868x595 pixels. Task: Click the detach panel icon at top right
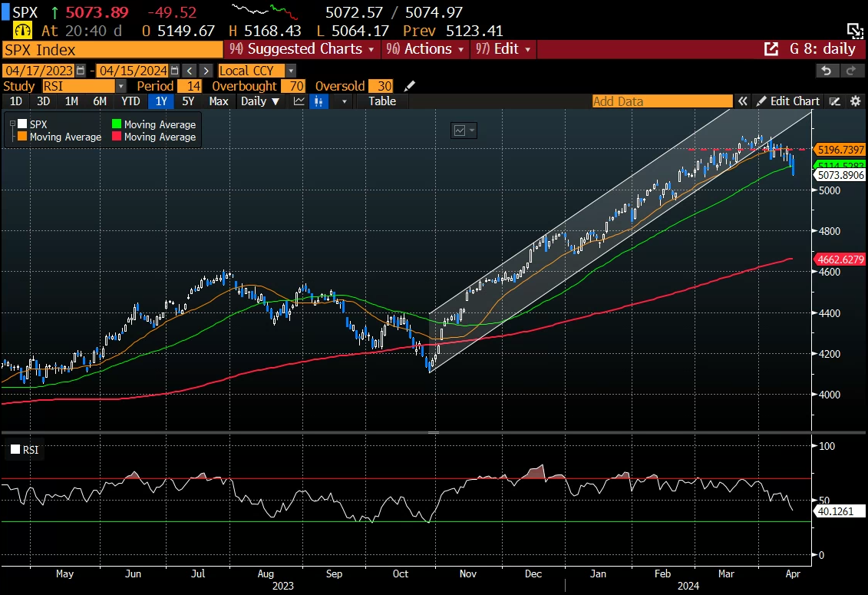coord(855,31)
